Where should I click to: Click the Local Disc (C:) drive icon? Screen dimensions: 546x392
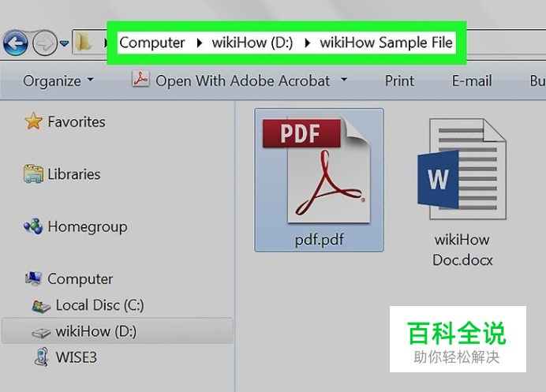41,306
